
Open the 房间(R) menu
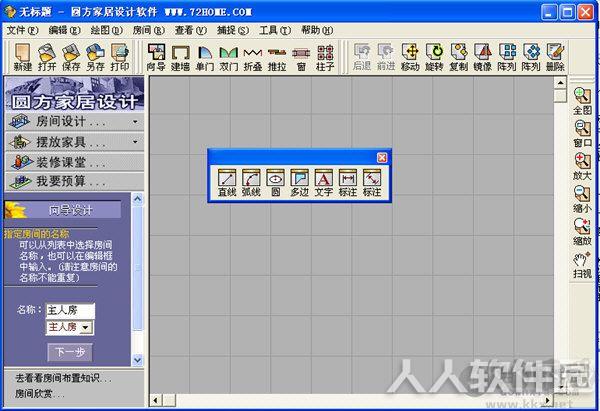(148, 30)
